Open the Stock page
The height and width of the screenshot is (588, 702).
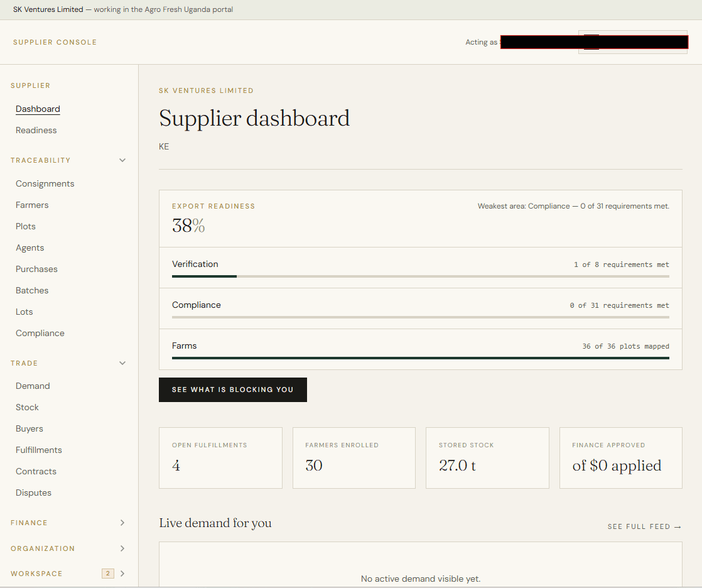(x=27, y=407)
